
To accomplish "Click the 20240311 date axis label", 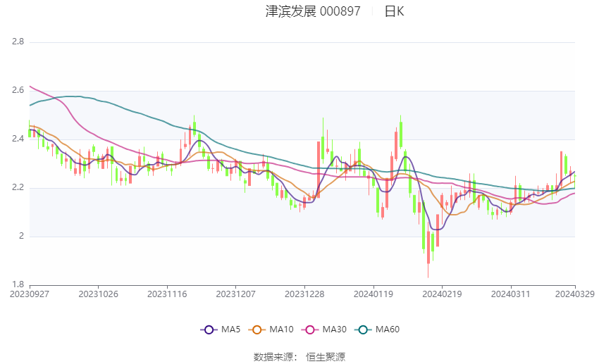I will (x=511, y=294).
